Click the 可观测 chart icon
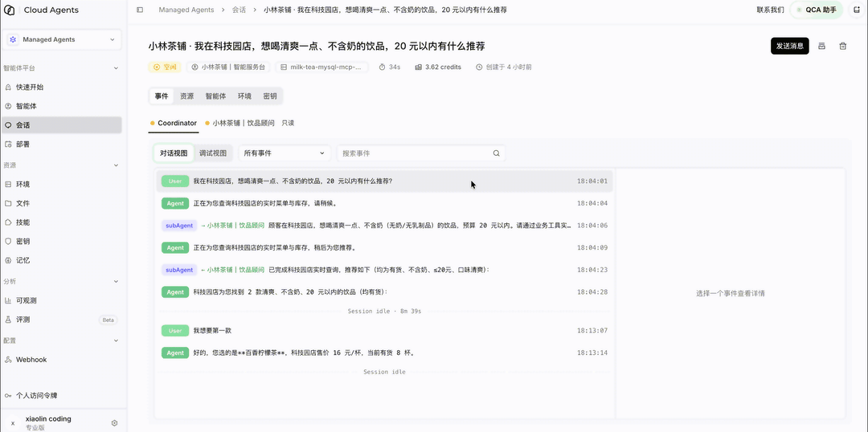 [8, 301]
